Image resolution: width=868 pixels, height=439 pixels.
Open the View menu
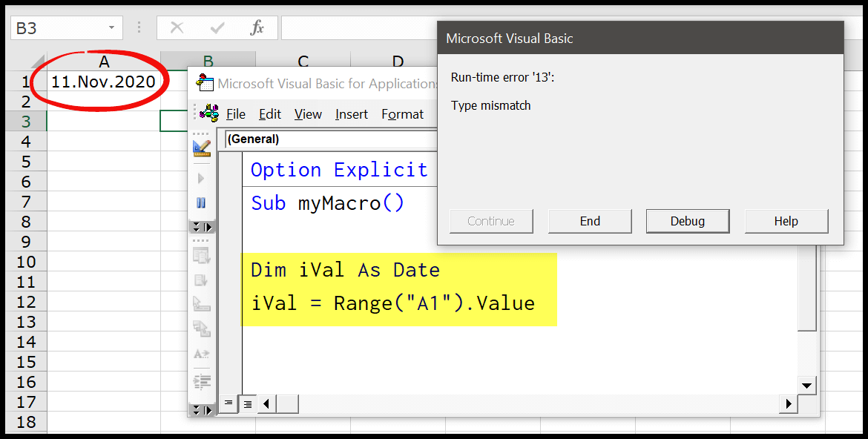coord(307,113)
